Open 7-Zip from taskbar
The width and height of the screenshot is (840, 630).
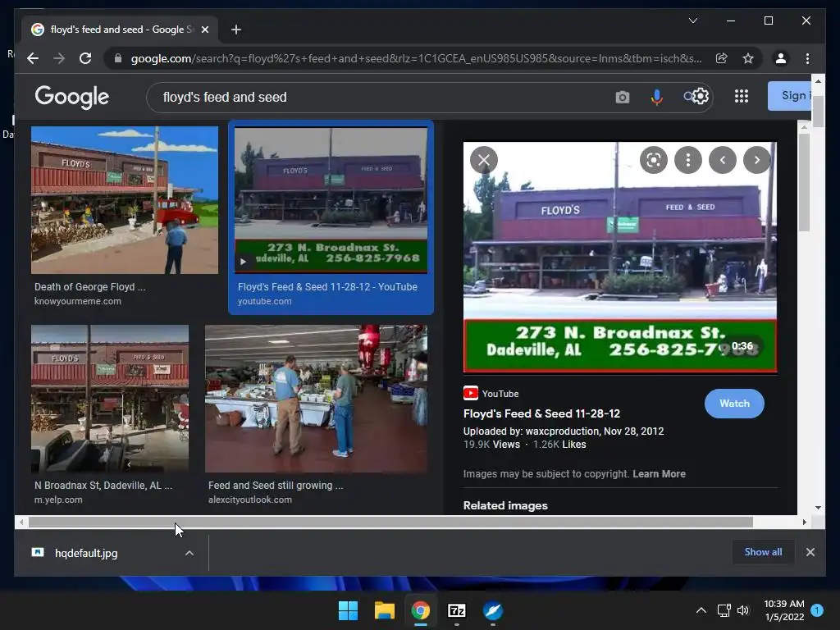click(456, 610)
